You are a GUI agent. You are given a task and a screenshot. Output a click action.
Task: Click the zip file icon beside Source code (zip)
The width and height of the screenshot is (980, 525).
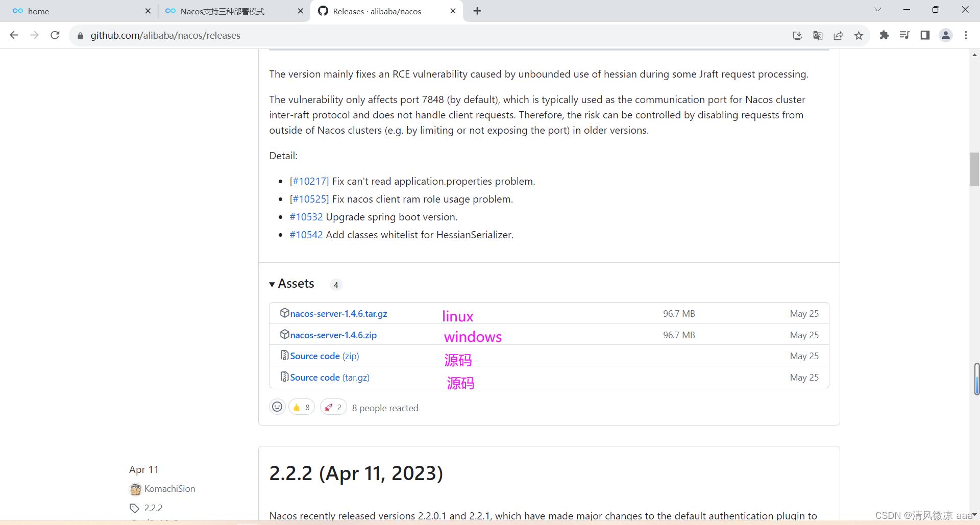pos(285,355)
